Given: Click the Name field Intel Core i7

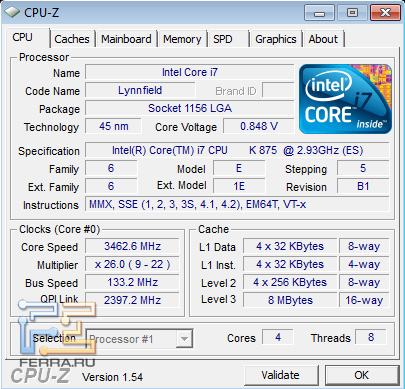Looking at the screenshot, I should coord(190,72).
